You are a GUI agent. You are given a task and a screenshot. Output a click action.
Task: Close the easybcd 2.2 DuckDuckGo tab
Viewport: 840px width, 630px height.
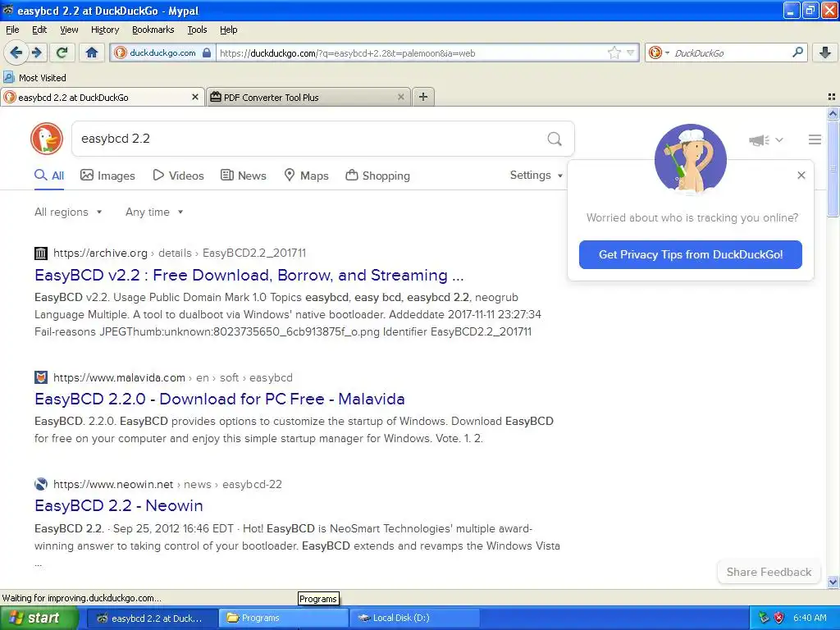(195, 97)
